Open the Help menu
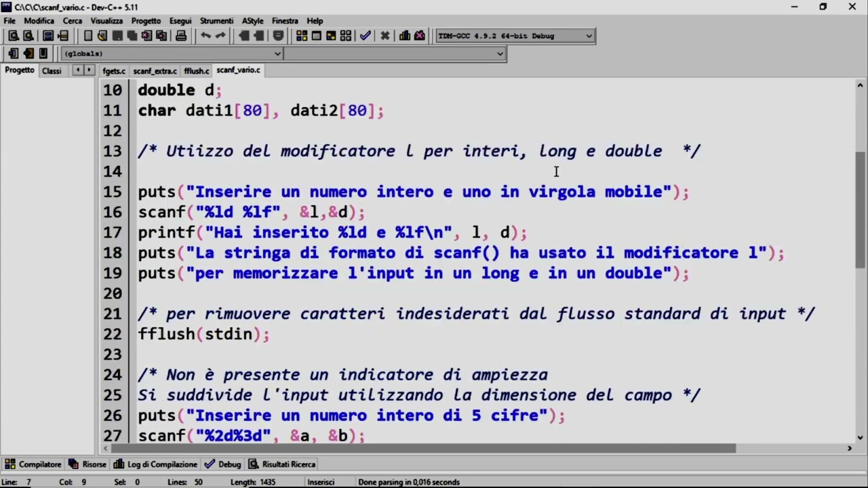The image size is (868, 488). [315, 21]
